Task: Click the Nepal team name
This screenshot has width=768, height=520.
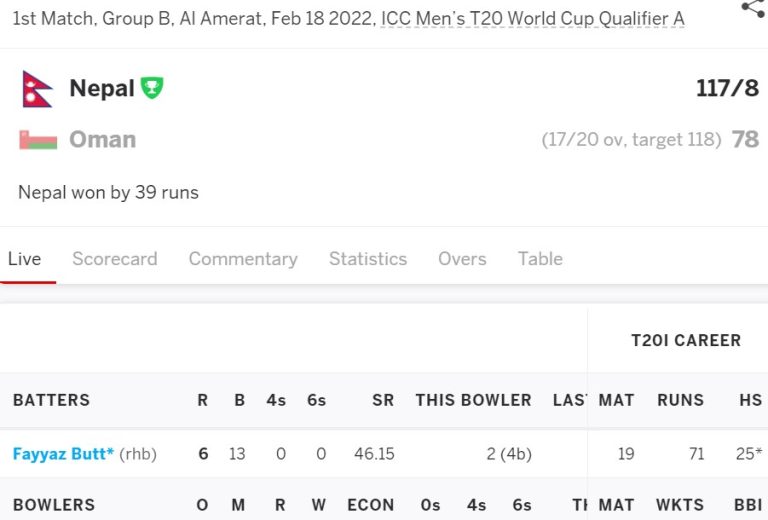Action: coord(101,89)
